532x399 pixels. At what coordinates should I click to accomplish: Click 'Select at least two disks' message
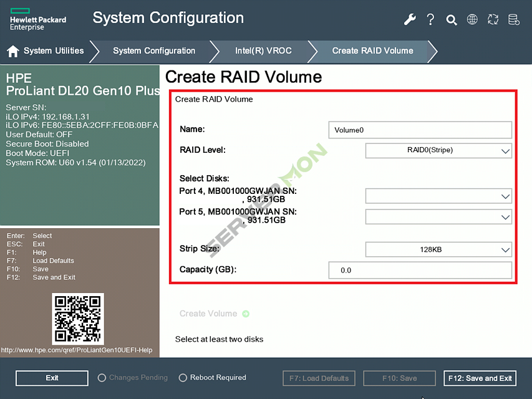pos(219,339)
